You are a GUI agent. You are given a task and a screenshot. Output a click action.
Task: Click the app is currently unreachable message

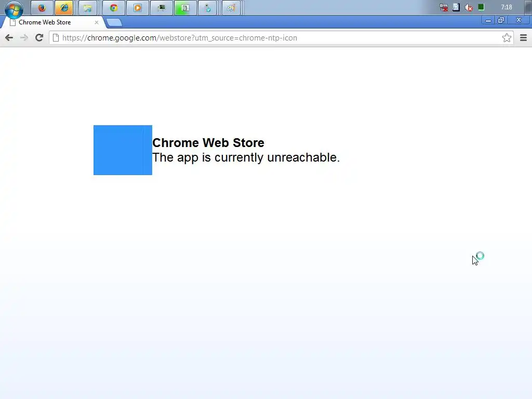coord(246,157)
